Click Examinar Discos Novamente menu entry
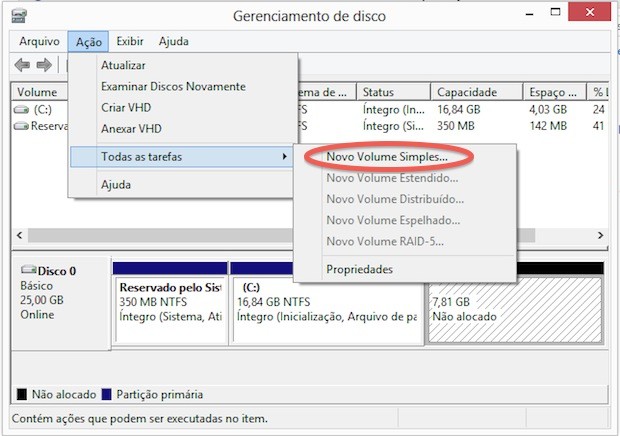620x436 pixels. [x=173, y=87]
